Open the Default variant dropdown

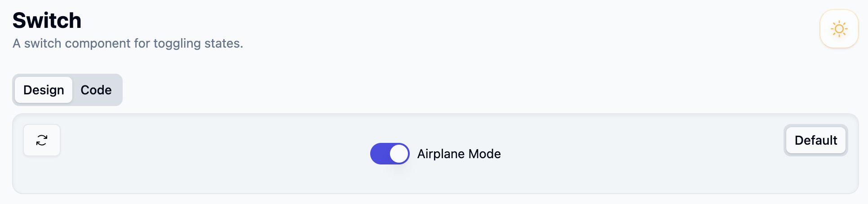(815, 140)
